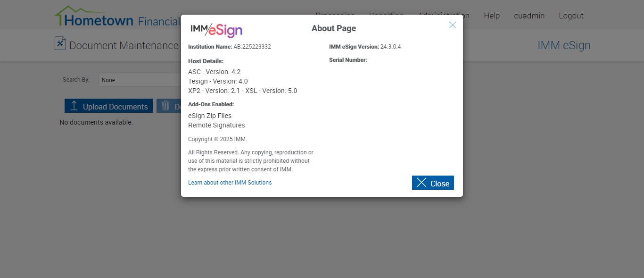Click the IMM eSign logo in dialog
The height and width of the screenshot is (278, 644).
pos(216,30)
